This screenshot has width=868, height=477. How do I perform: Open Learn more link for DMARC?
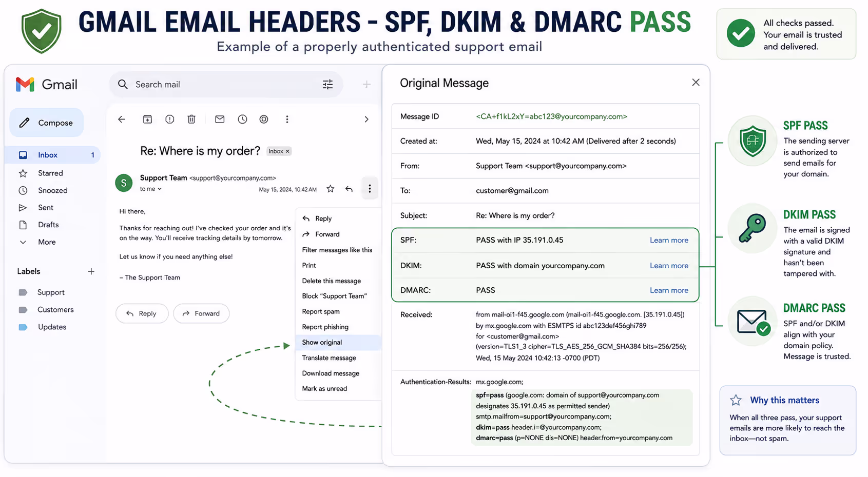[x=669, y=290]
